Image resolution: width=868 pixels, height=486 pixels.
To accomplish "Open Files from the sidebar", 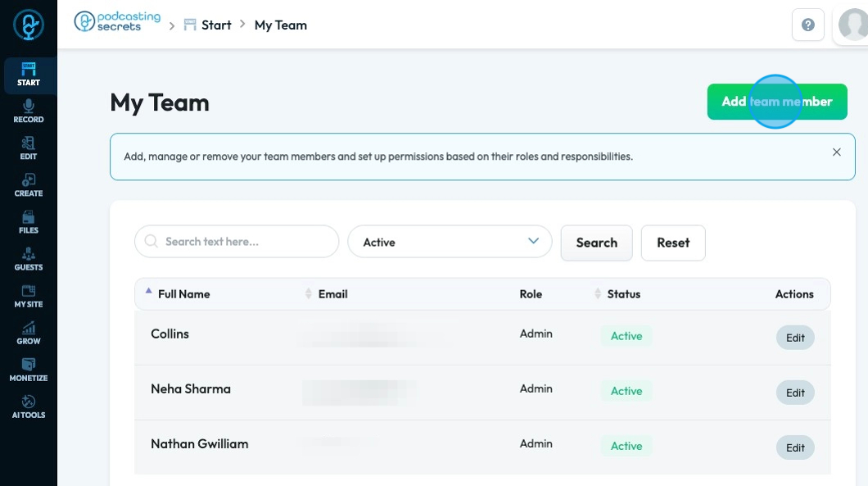I will tap(29, 221).
